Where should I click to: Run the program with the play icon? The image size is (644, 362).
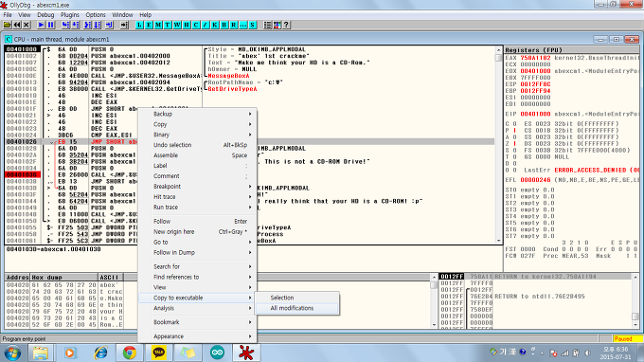pyautogui.click(x=41, y=25)
